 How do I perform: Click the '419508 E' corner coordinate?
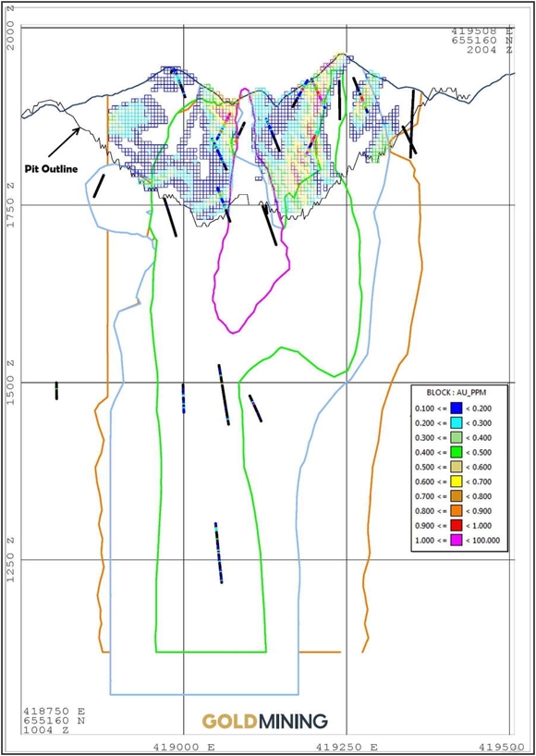point(481,32)
